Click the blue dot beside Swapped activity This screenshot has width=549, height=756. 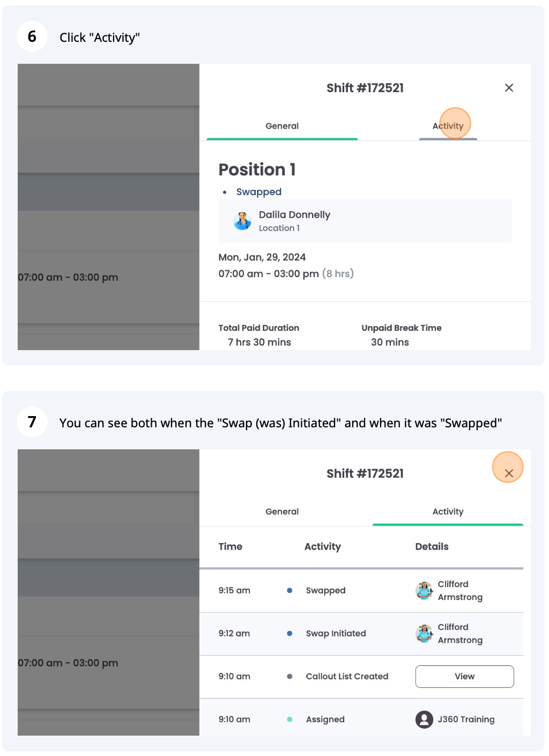[290, 590]
